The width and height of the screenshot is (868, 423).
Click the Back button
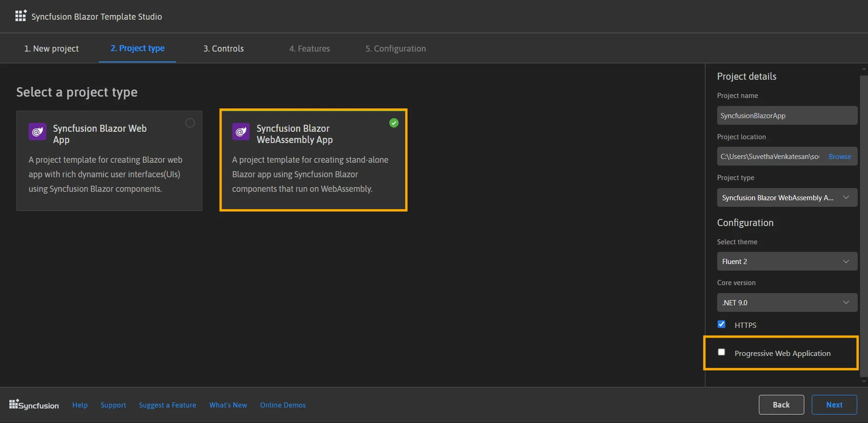click(x=781, y=404)
